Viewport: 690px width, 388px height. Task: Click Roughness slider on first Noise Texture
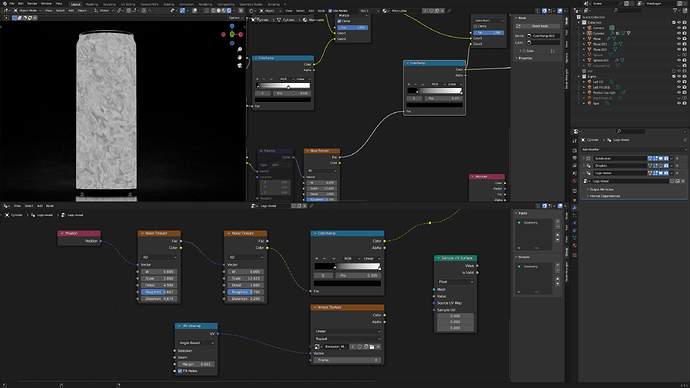point(159,292)
